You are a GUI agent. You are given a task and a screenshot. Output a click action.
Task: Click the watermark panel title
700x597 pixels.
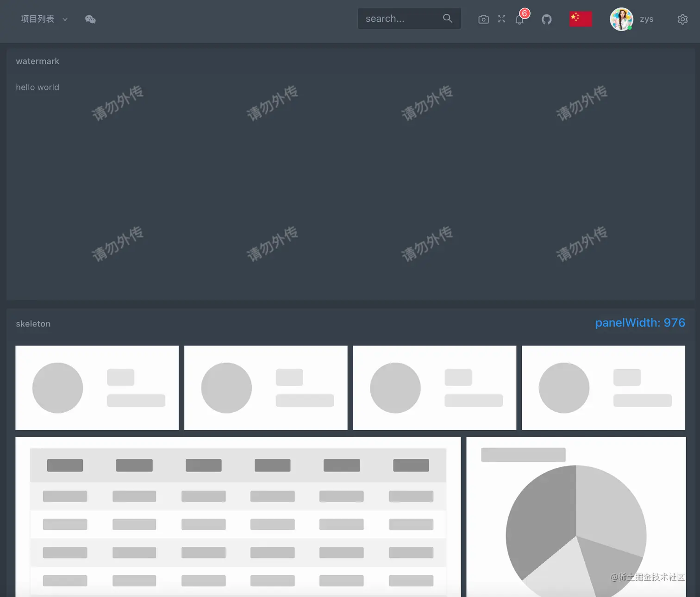point(37,61)
